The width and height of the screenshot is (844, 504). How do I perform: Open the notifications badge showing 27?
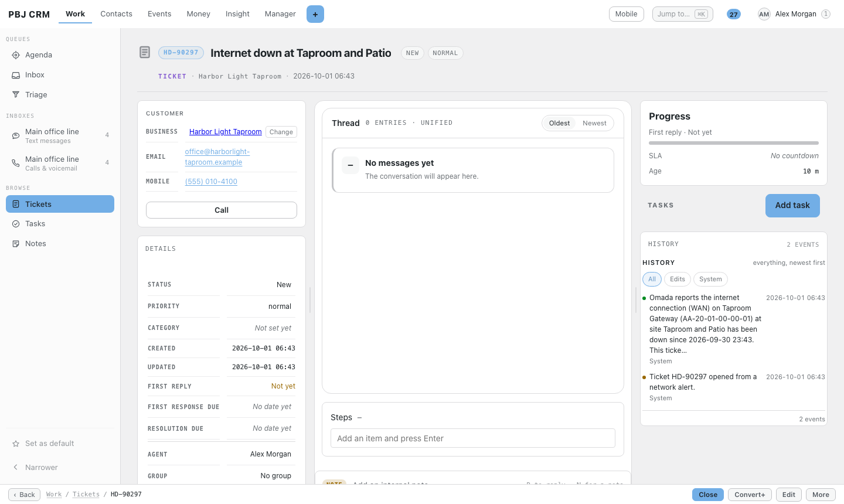click(734, 14)
